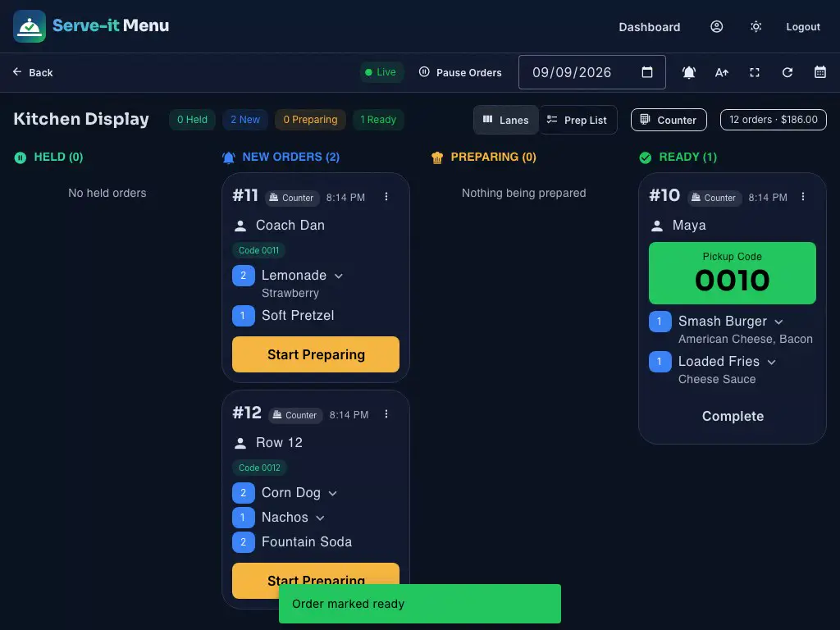Filter by 1 Ready chip
The image size is (840, 630).
pos(378,120)
